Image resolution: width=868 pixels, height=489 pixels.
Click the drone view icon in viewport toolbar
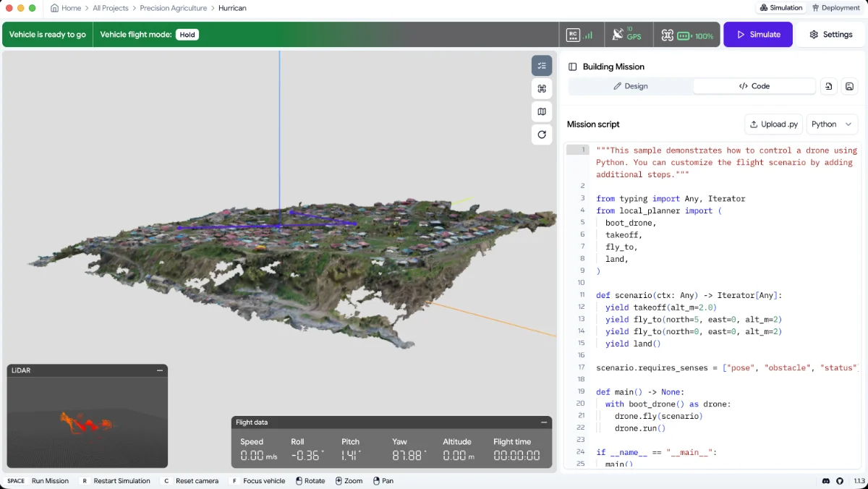[542, 89]
